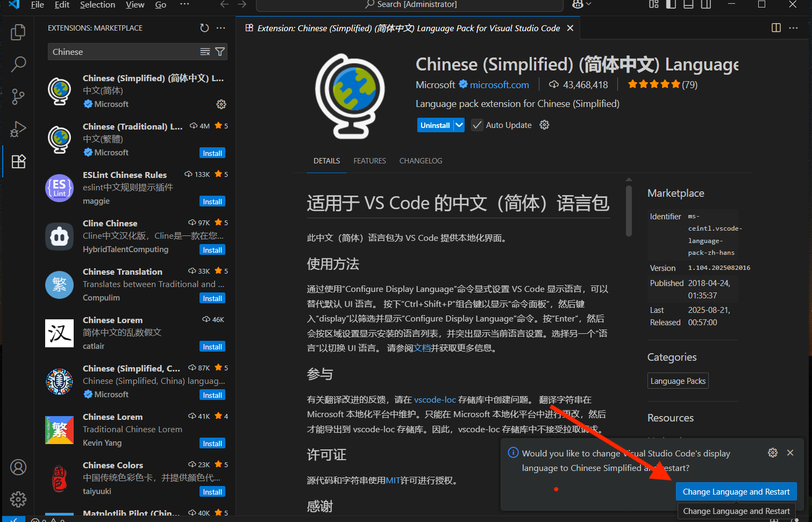Open the microsoft.com publisher link
Viewport: 812px width, 522px height.
pos(498,84)
